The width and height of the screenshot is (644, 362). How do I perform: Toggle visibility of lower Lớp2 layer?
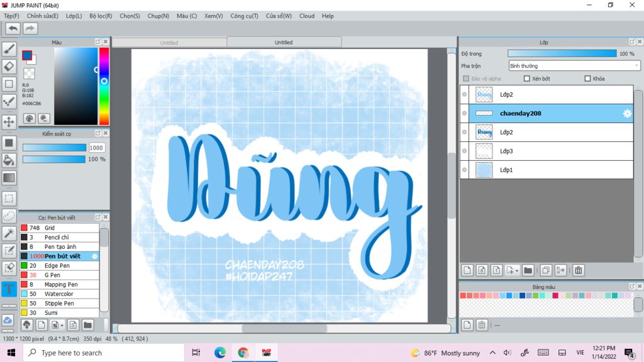click(x=465, y=132)
